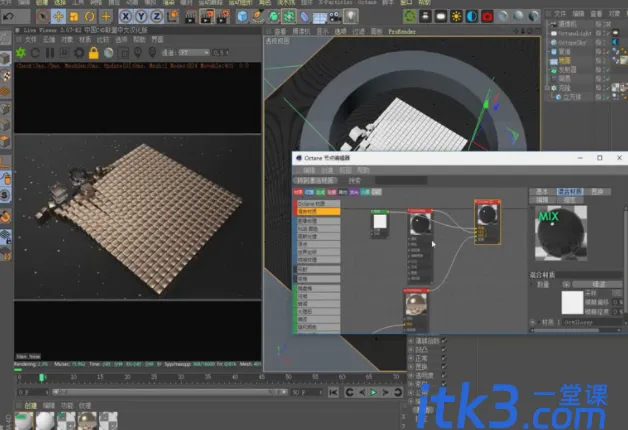Activate the Move tool

[x=58, y=16]
